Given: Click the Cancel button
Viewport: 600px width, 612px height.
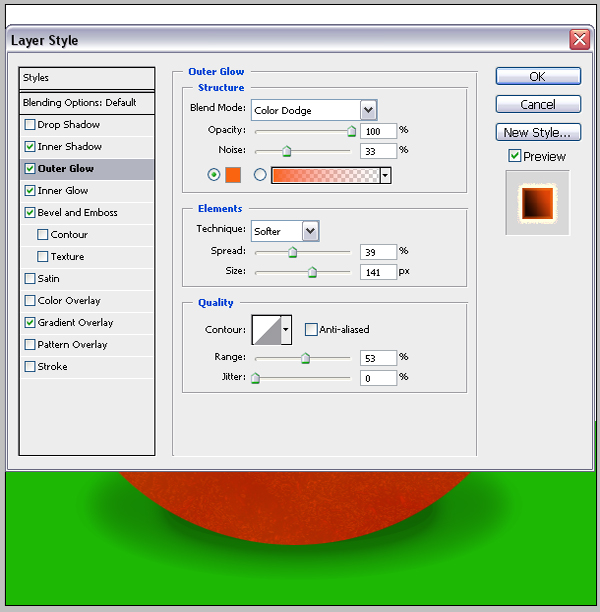Looking at the screenshot, I should click(538, 104).
